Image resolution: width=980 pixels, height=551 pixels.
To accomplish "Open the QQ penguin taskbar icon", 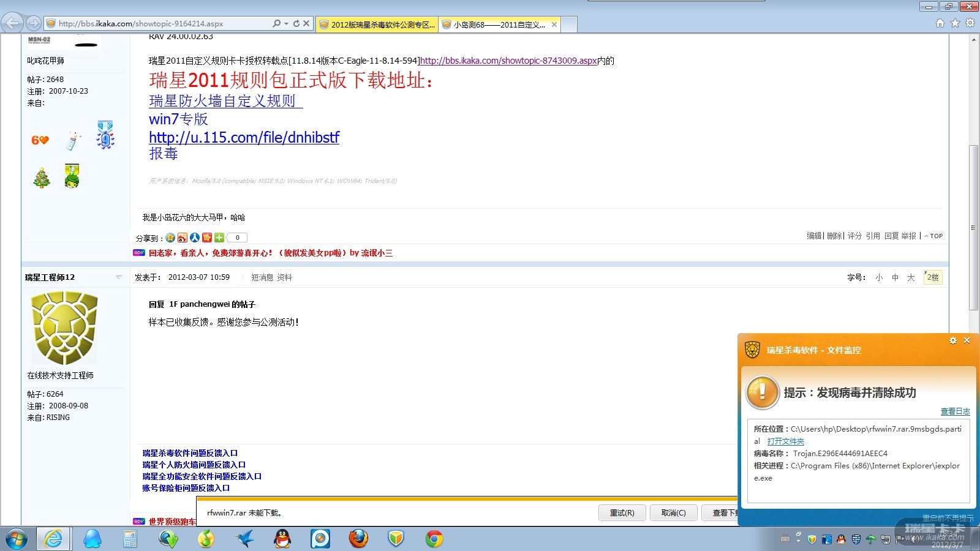I will click(282, 539).
